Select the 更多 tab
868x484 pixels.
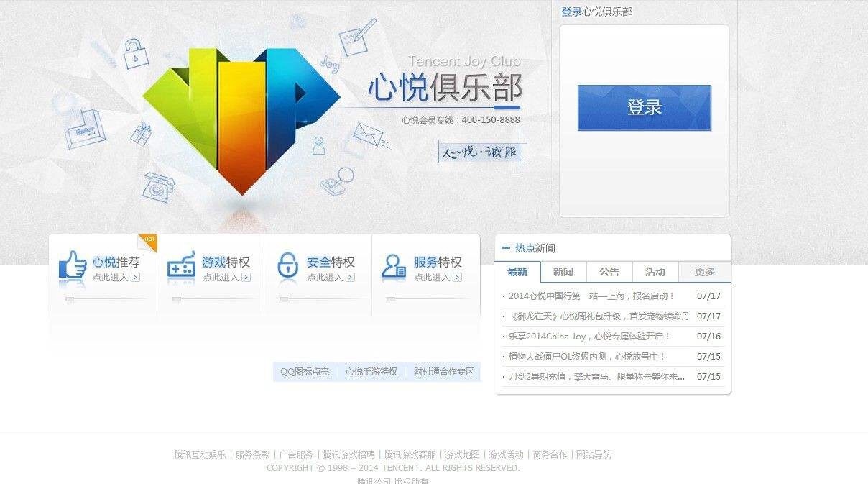pyautogui.click(x=705, y=272)
